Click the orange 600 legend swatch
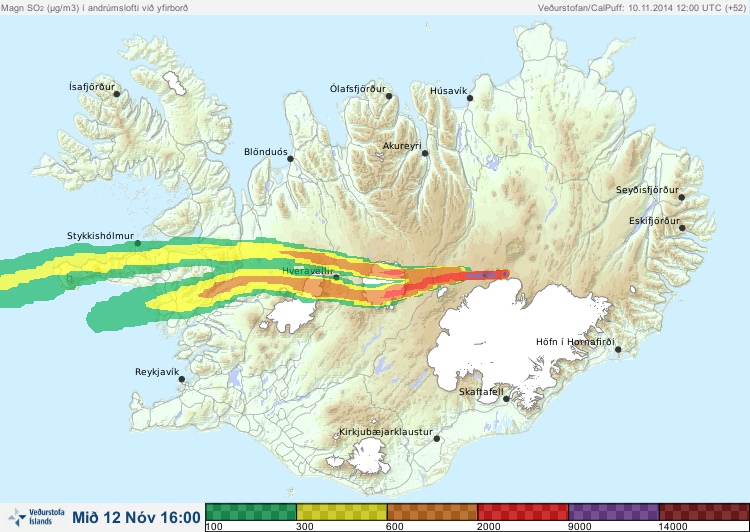 [x=432, y=512]
